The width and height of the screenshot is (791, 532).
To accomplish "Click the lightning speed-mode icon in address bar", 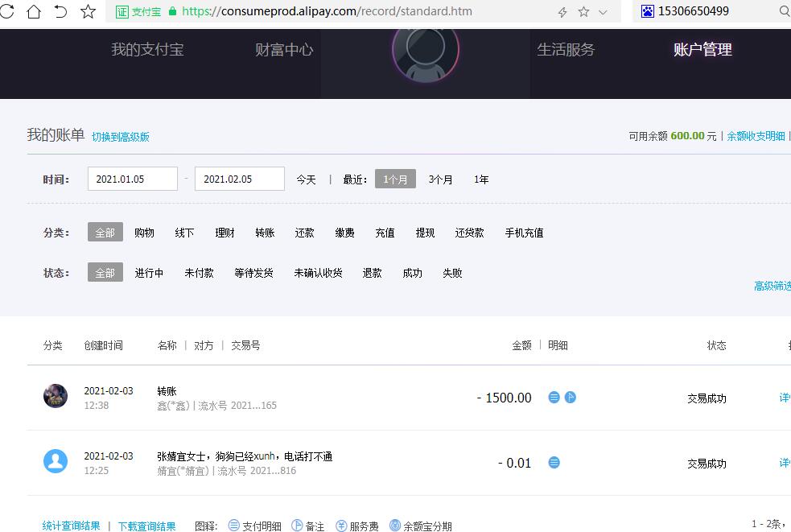I will tap(562, 12).
